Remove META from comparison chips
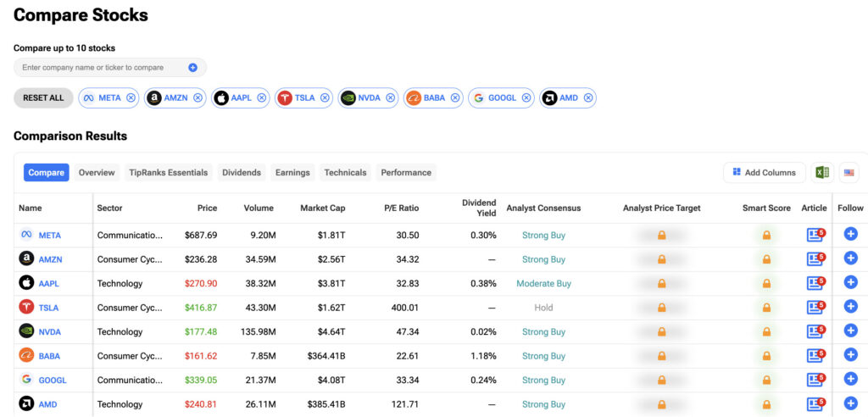The height and width of the screenshot is (417, 868). pyautogui.click(x=131, y=98)
